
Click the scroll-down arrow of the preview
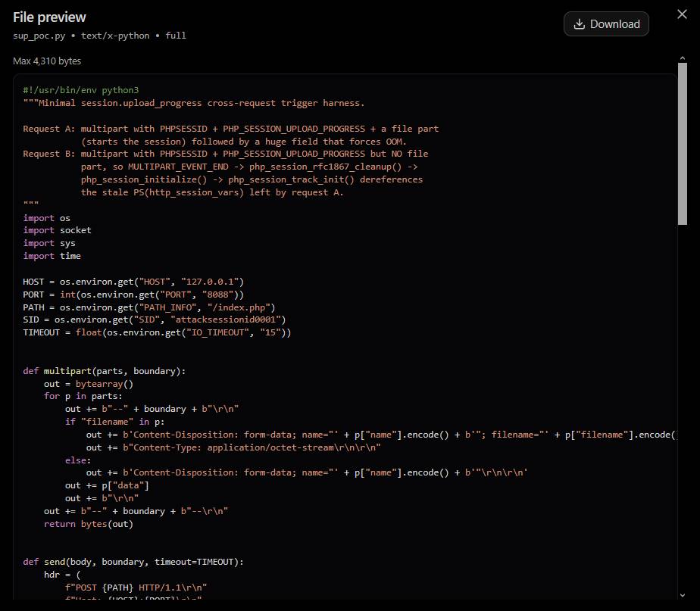coord(682,595)
